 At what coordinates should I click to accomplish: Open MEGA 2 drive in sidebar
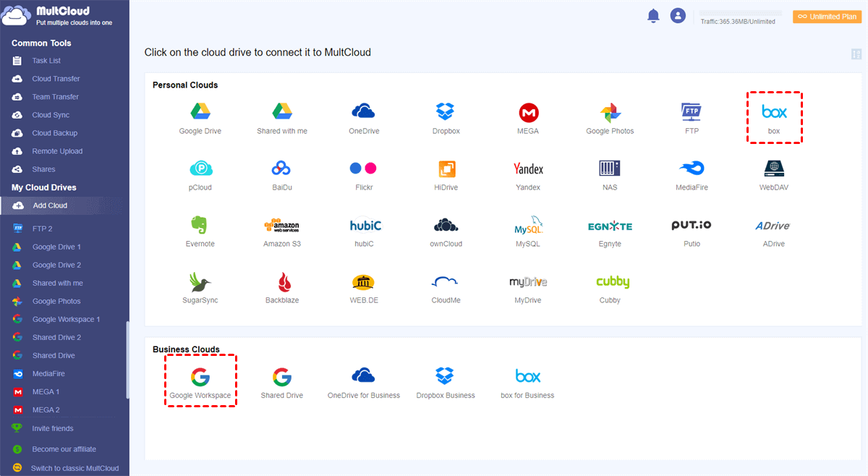point(46,409)
